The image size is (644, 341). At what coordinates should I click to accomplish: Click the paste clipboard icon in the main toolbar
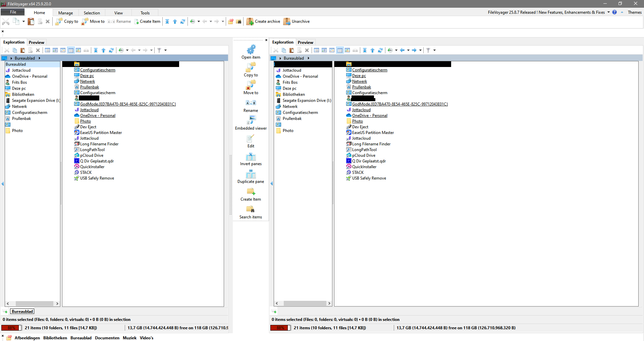(31, 21)
